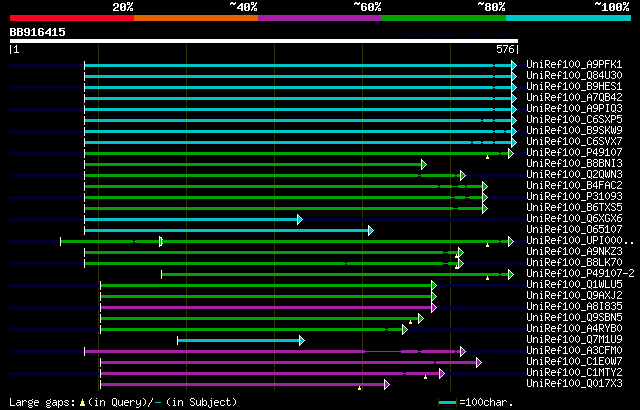The width and height of the screenshot is (640, 410).
Task: Click the cyan arrowhead ending the O65107 alignment
Action: (371, 230)
